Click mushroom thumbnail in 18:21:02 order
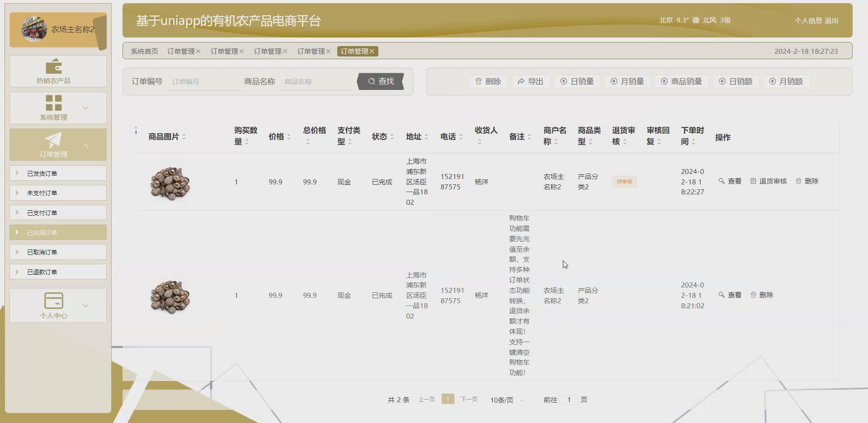Viewport: 868px width, 423px height. click(x=170, y=296)
